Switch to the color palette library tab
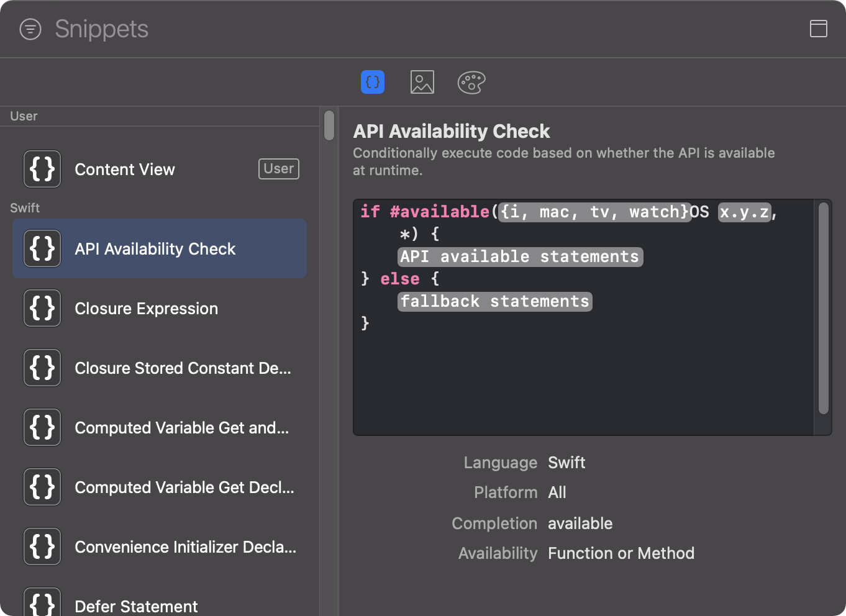Viewport: 846px width, 616px height. [471, 82]
